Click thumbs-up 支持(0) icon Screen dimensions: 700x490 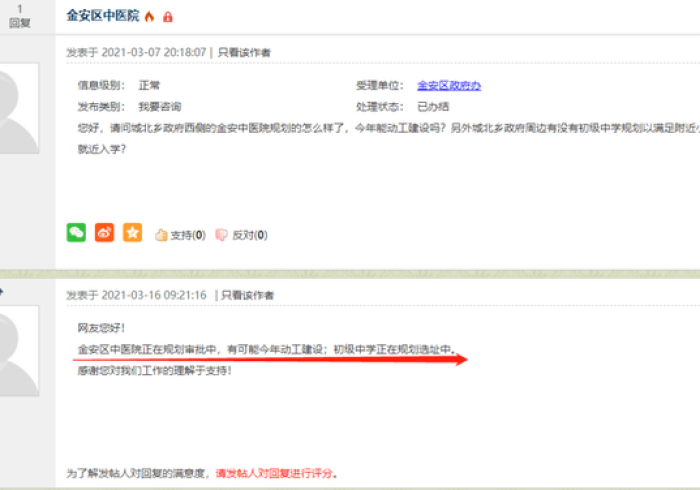(162, 235)
